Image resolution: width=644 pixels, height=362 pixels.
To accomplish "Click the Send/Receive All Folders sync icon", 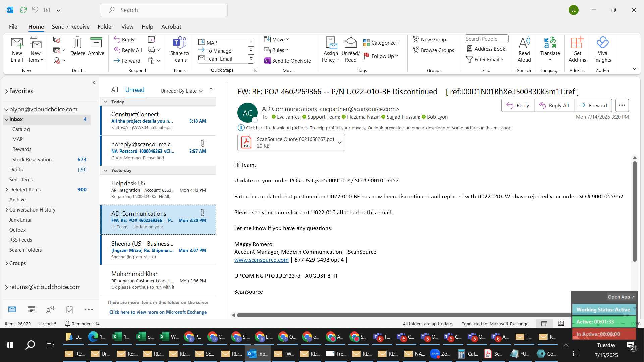I will 23,10.
